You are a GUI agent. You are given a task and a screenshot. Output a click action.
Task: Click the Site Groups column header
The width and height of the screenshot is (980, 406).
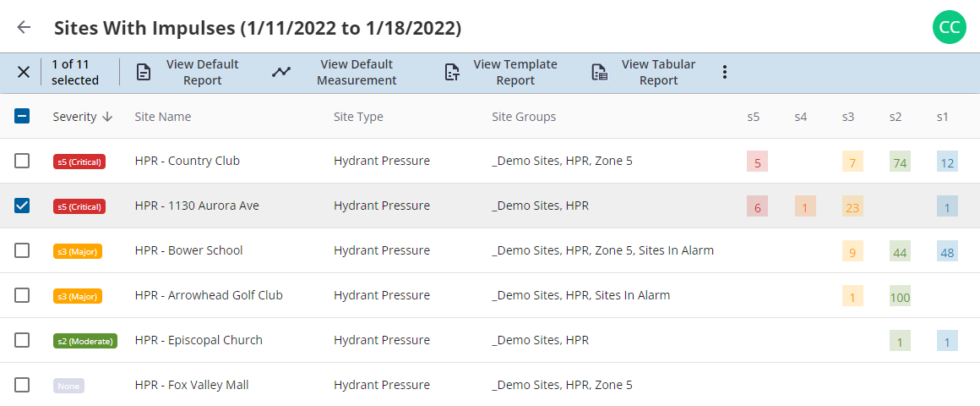coord(524,117)
